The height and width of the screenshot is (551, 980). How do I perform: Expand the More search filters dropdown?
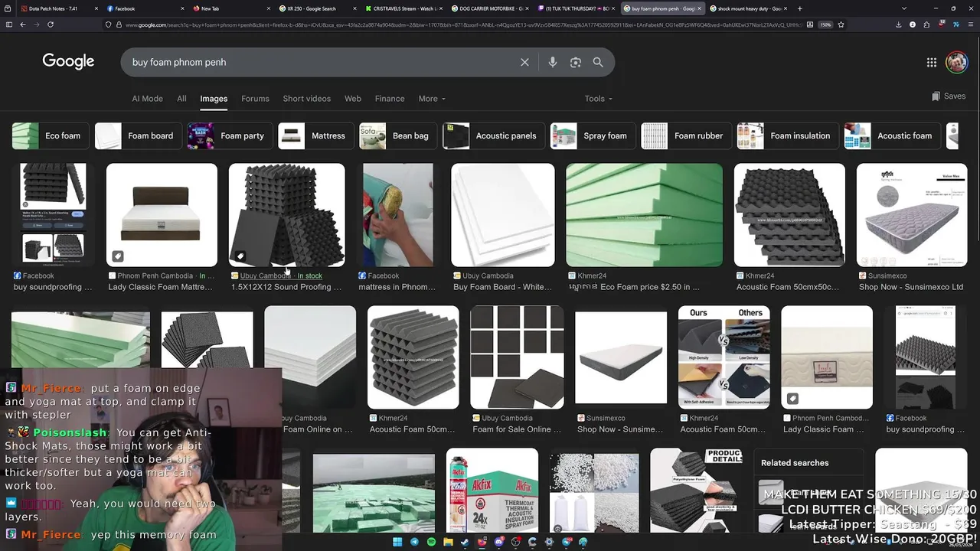click(x=432, y=99)
